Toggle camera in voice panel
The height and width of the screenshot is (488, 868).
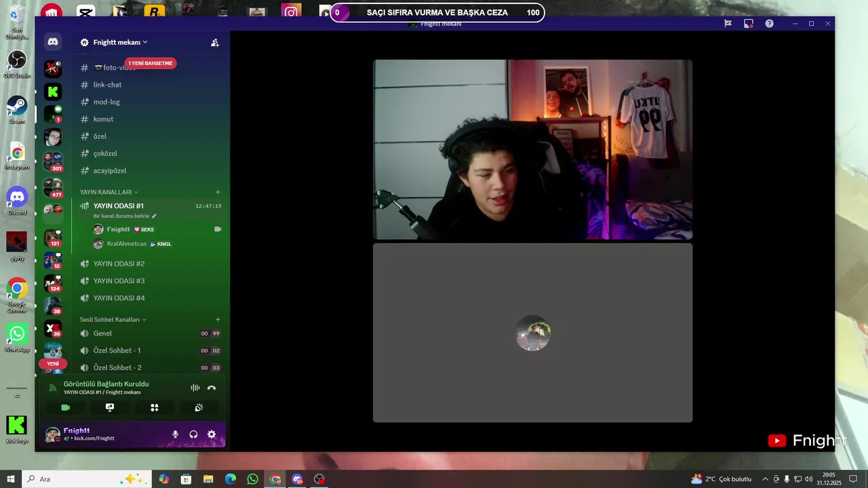[x=66, y=407]
